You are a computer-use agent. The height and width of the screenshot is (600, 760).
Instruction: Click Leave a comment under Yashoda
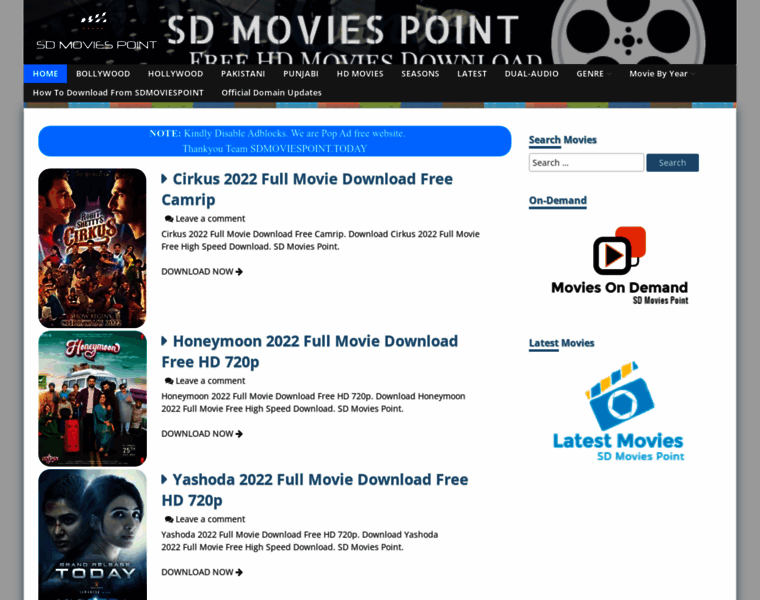pyautogui.click(x=210, y=520)
